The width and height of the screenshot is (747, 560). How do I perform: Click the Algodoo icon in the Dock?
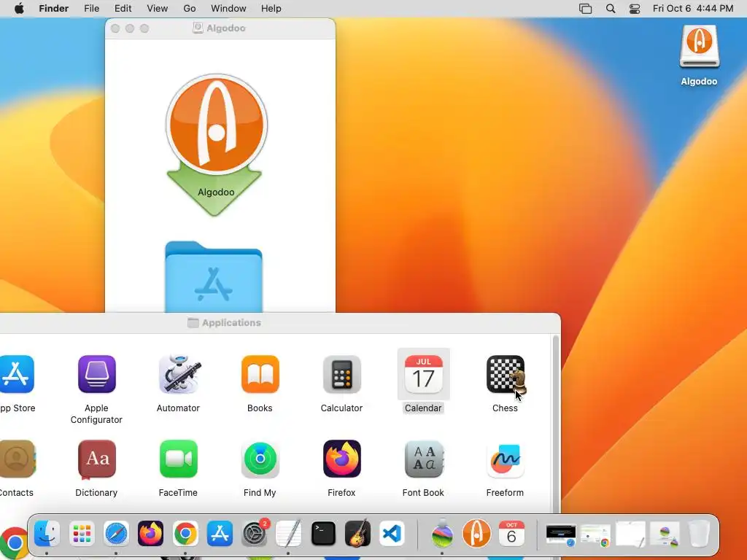click(x=477, y=533)
